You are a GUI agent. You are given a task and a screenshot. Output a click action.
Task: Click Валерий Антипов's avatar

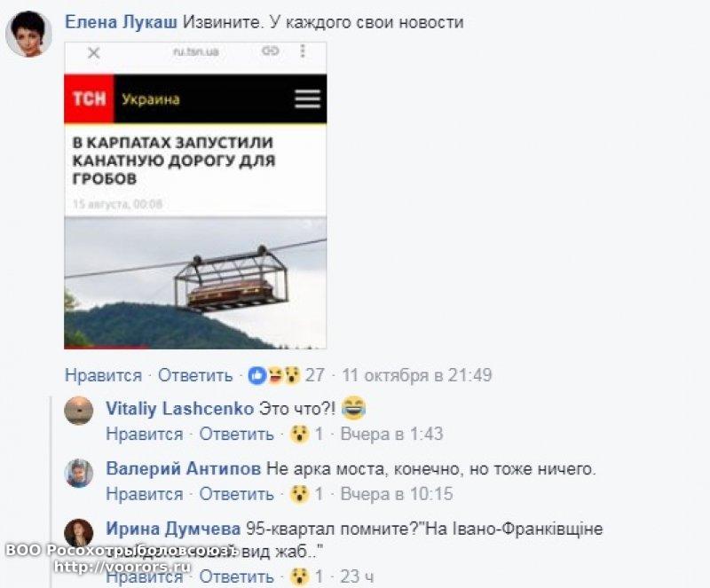[x=79, y=473]
